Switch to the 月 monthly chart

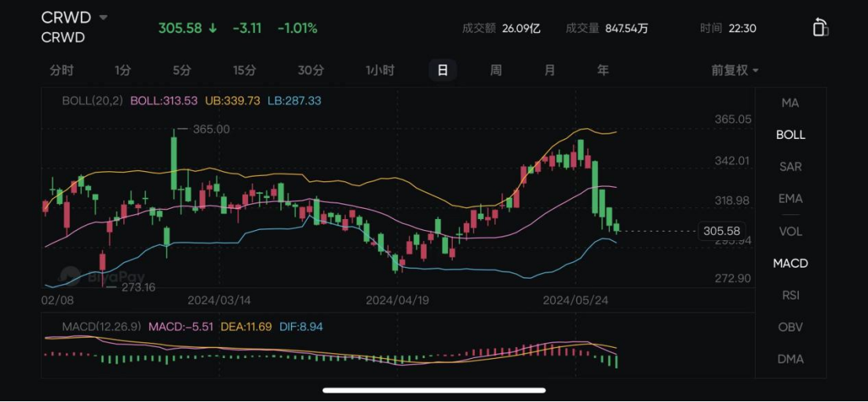(549, 71)
